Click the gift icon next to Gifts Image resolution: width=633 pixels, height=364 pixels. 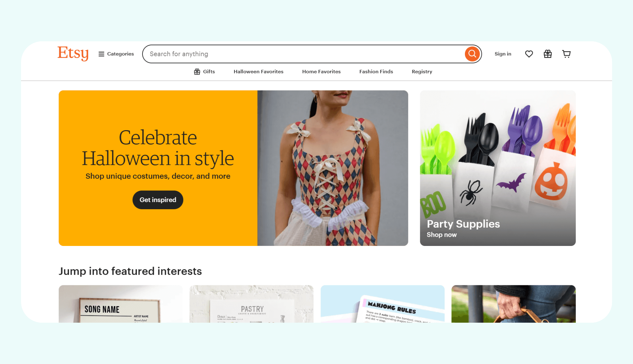click(x=197, y=72)
